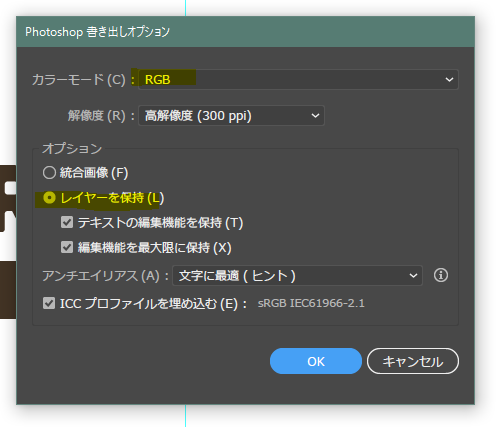Open the アンチエイリアス 文字に最適 dropdown
499x427 pixels.
point(297,276)
